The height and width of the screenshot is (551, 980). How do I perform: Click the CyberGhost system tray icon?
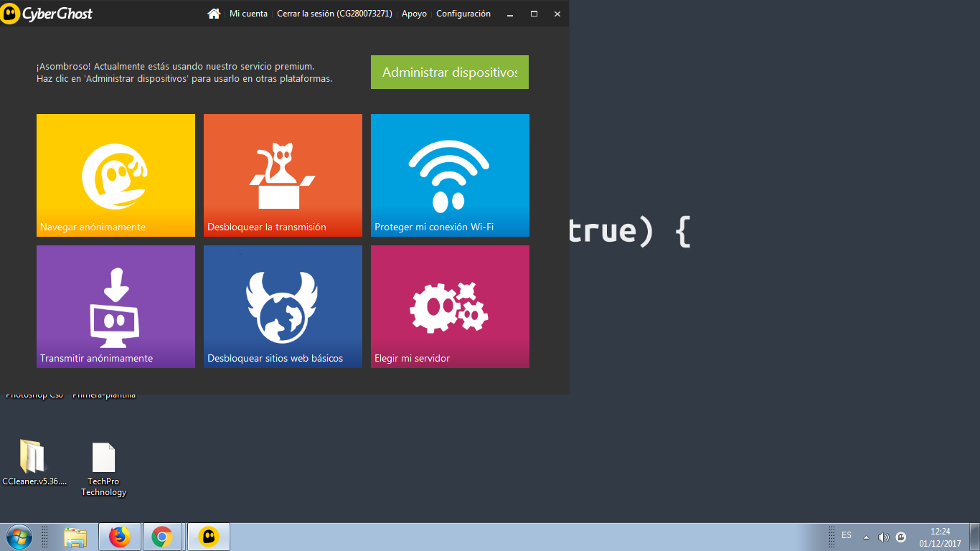[901, 537]
